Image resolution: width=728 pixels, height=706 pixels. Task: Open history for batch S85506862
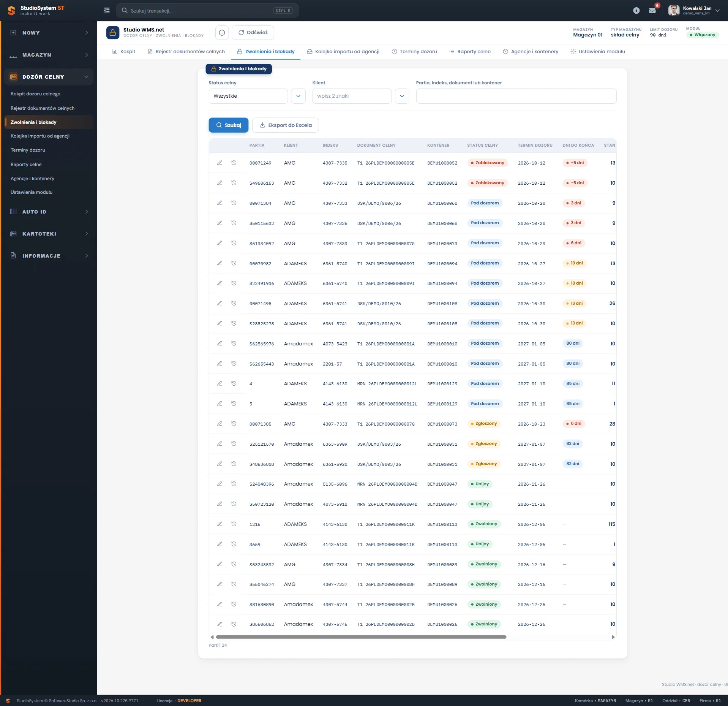tap(234, 624)
